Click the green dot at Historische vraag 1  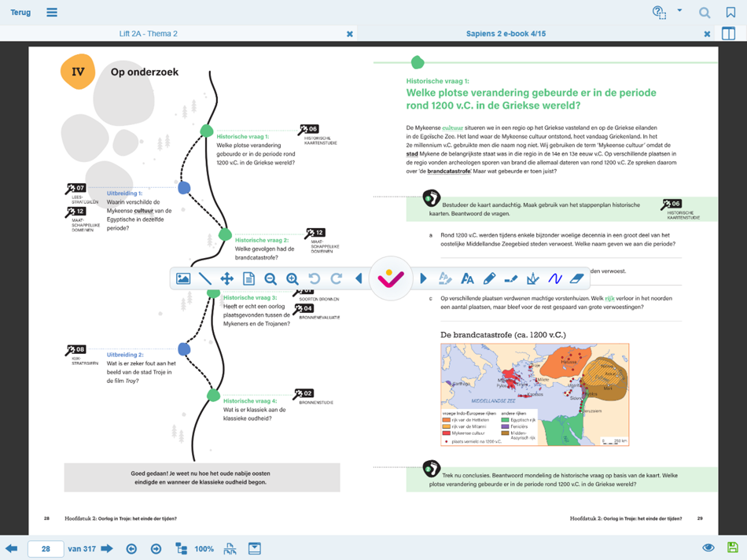point(206,131)
